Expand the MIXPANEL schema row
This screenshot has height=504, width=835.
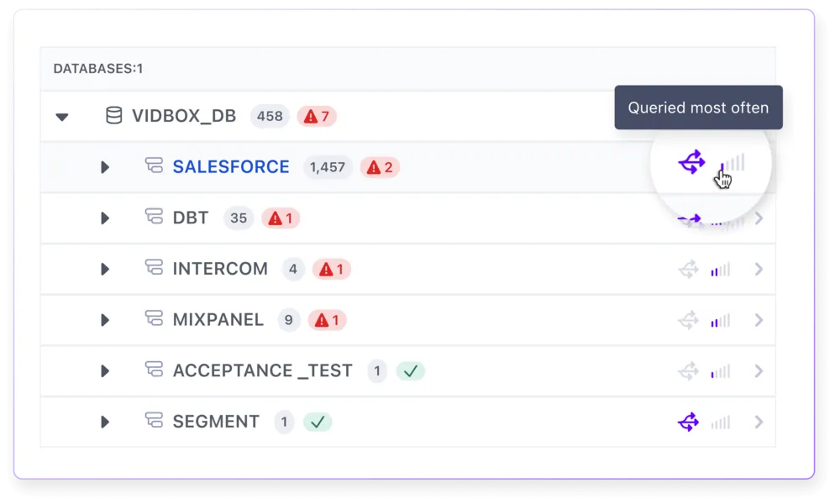tap(105, 320)
